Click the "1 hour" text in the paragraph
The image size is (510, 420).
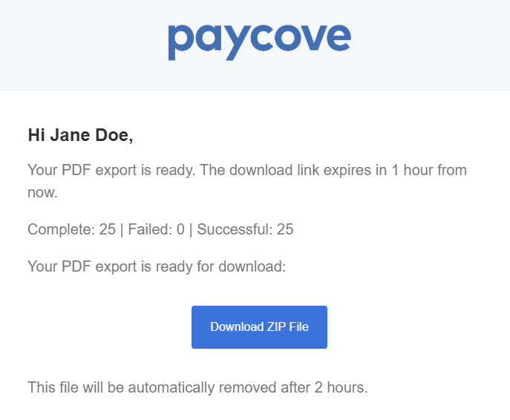click(412, 170)
